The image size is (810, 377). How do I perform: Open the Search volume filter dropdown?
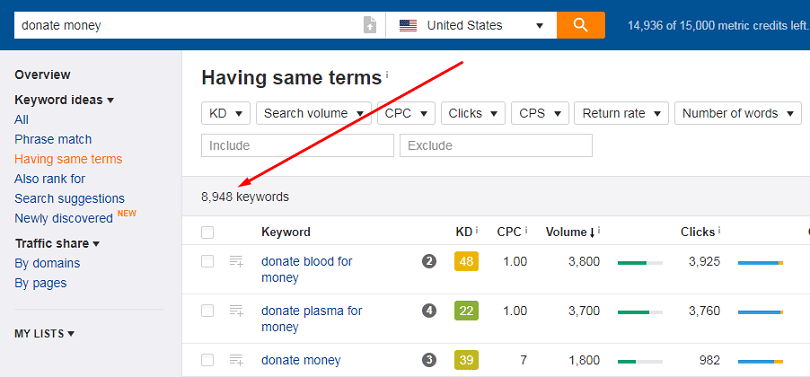coord(314,113)
